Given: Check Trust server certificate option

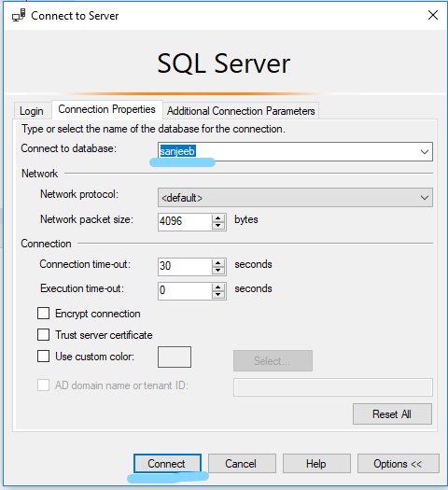Looking at the screenshot, I should point(43,334).
